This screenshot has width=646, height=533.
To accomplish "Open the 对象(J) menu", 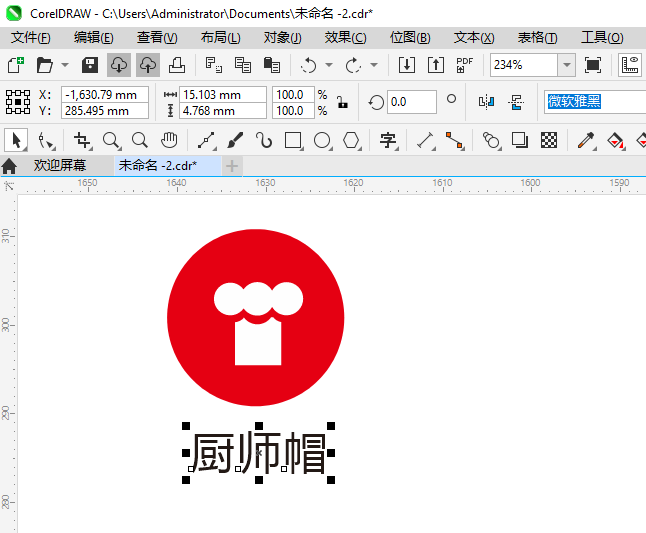I will click(x=283, y=38).
